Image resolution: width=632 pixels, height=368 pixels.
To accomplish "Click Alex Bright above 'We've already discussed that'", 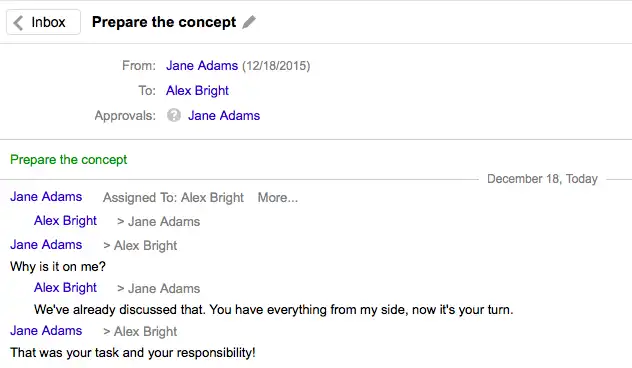I will coord(65,287).
